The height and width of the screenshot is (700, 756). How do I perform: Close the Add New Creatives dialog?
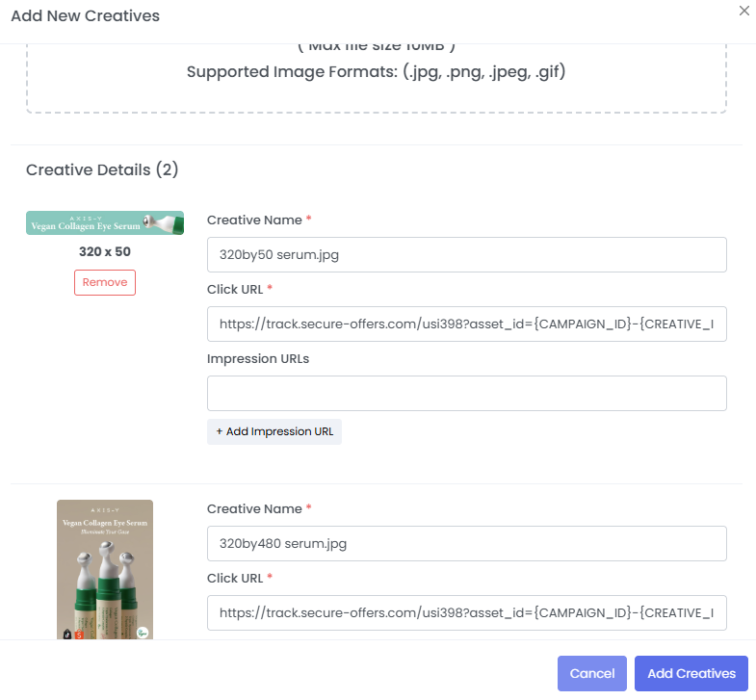[743, 11]
